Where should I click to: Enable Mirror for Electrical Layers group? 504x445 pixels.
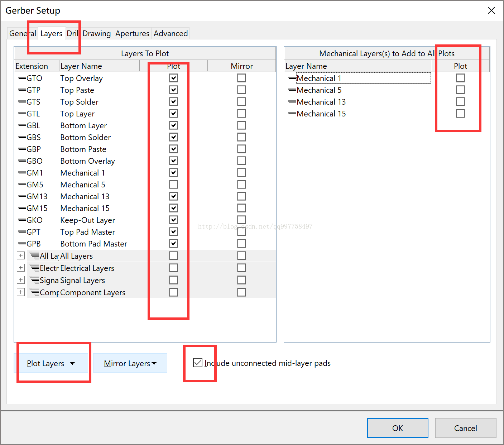pyautogui.click(x=241, y=268)
